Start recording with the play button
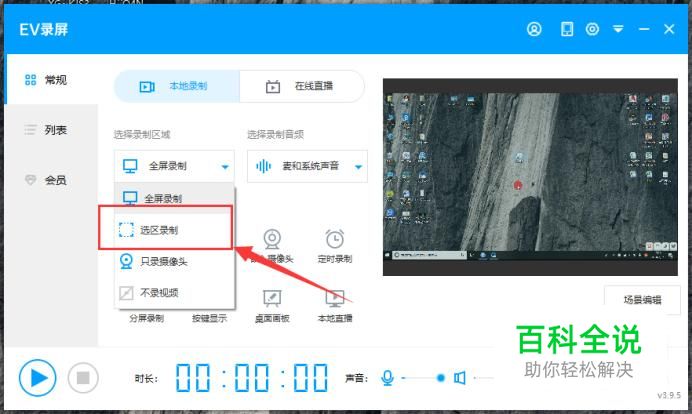 point(38,378)
